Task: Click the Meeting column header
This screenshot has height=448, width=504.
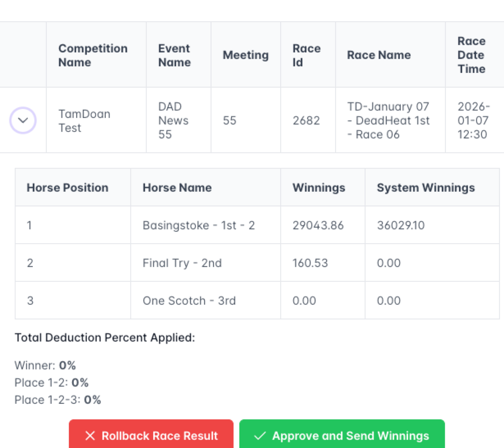Action: (x=245, y=55)
